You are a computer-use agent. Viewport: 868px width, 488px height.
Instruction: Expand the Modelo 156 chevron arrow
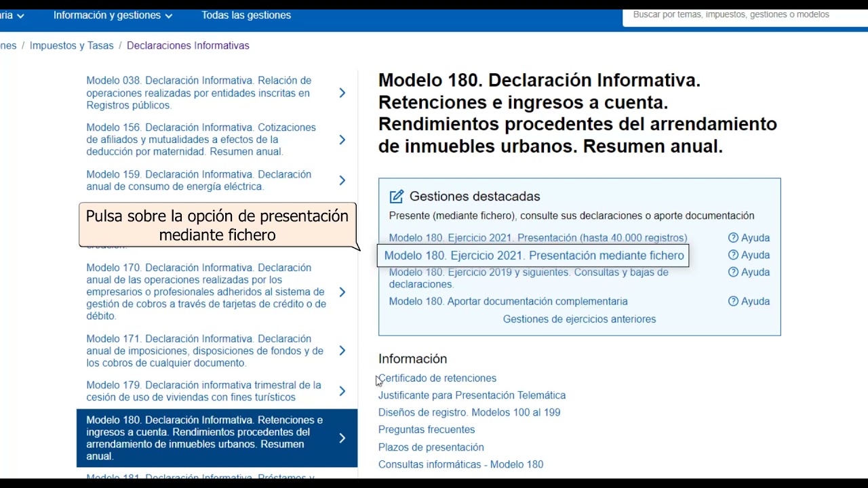click(x=342, y=140)
